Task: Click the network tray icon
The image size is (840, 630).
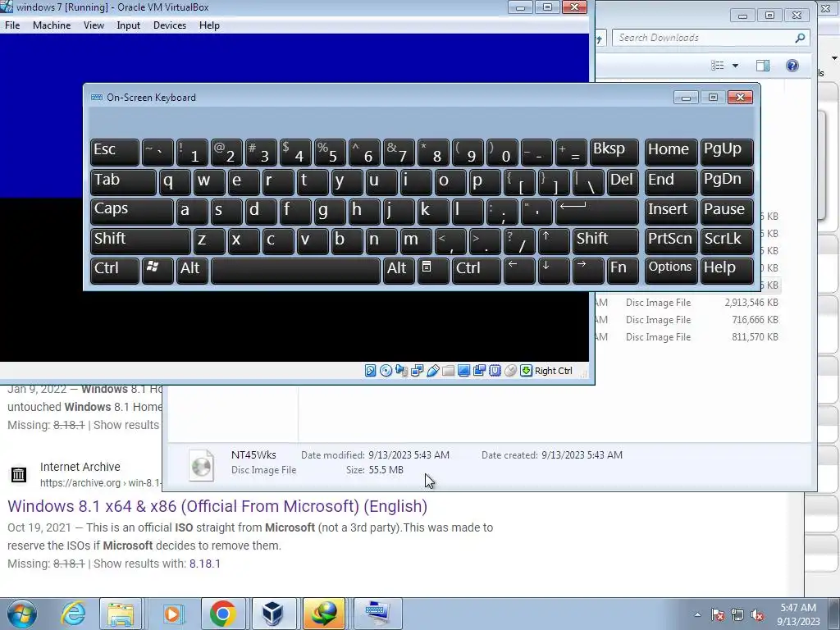Action: [737, 615]
